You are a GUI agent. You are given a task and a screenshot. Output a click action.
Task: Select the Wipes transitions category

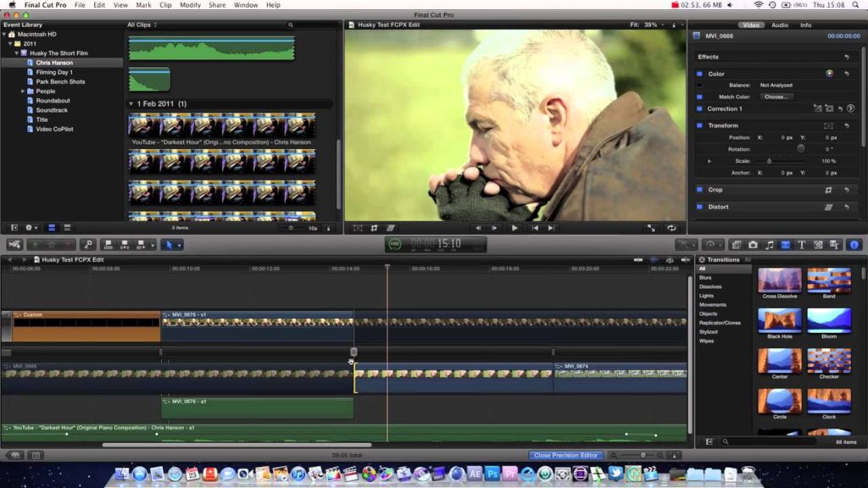tap(706, 341)
